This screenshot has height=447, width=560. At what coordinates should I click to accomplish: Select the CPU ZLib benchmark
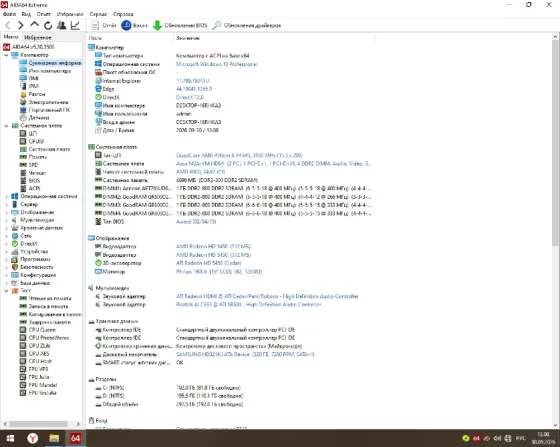35,346
